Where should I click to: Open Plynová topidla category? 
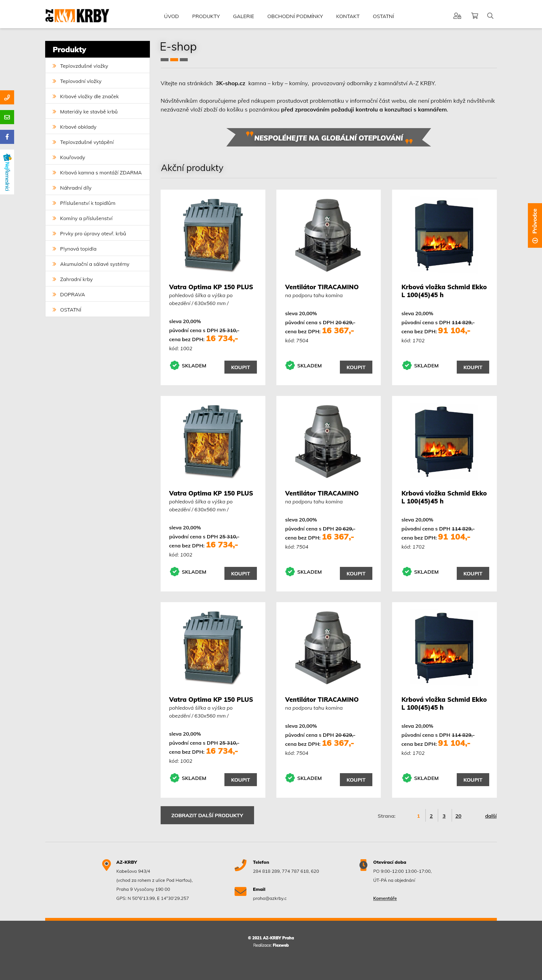(97, 248)
